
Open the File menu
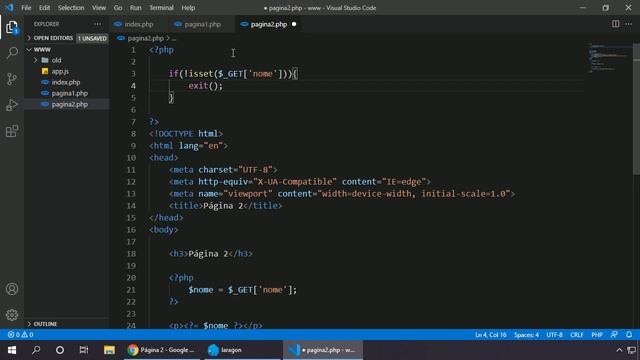click(x=26, y=8)
